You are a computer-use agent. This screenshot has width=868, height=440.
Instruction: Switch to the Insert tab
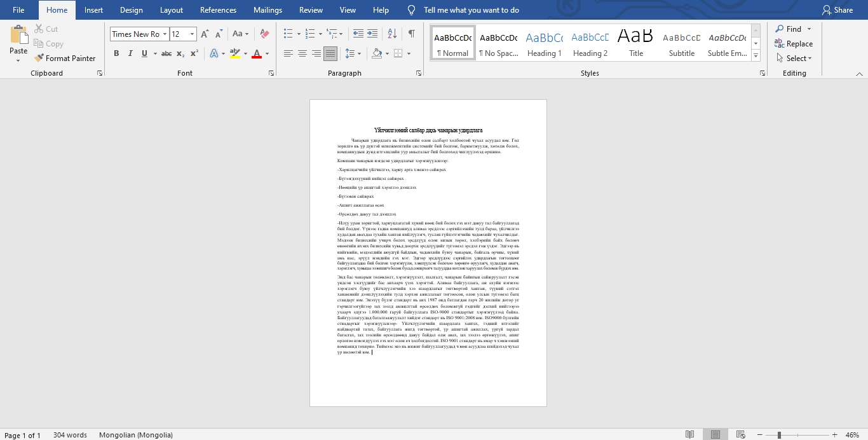(93, 10)
